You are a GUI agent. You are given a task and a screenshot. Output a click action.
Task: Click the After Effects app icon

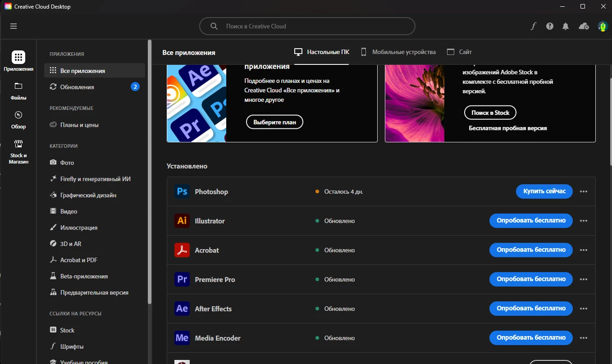click(x=182, y=309)
